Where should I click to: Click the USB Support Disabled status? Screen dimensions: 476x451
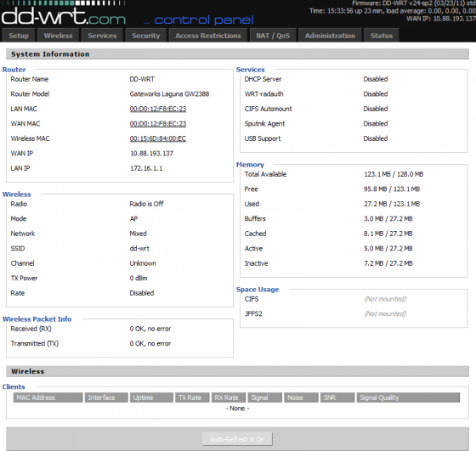tap(376, 138)
